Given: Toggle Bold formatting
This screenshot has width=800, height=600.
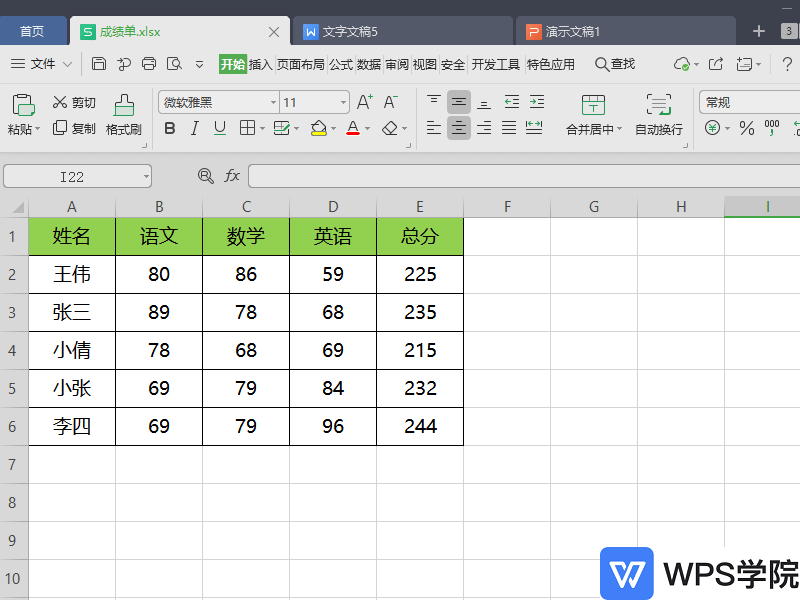Looking at the screenshot, I should [170, 128].
